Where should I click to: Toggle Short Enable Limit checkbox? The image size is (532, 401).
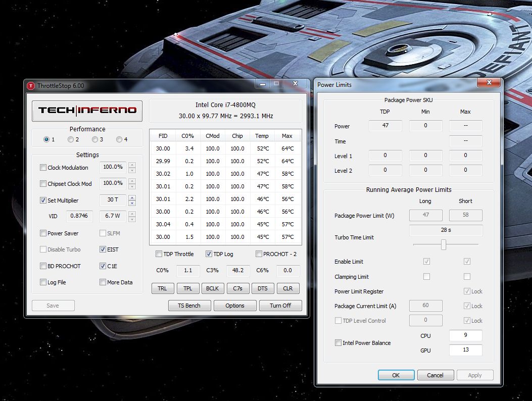(467, 262)
